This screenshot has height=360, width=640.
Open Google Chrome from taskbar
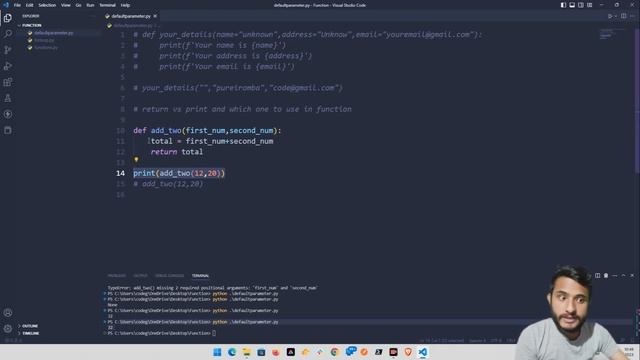tap(335, 352)
